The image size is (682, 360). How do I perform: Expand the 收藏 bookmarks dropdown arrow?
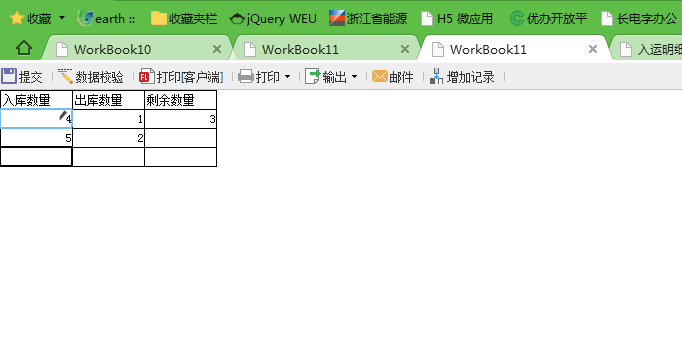(62, 18)
